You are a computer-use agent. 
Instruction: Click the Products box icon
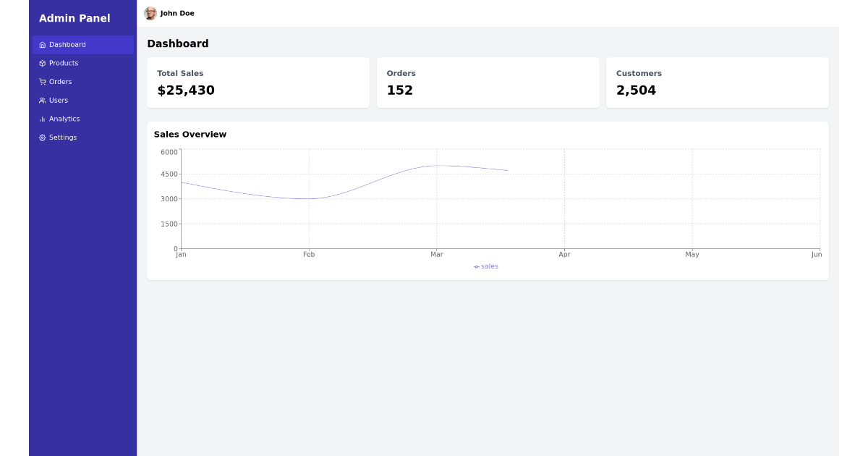coord(43,63)
